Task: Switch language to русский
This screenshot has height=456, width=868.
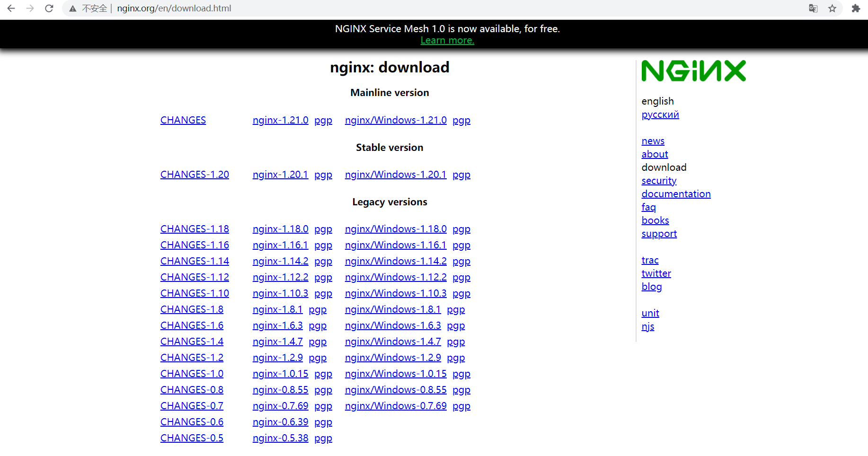Action: pyautogui.click(x=660, y=115)
